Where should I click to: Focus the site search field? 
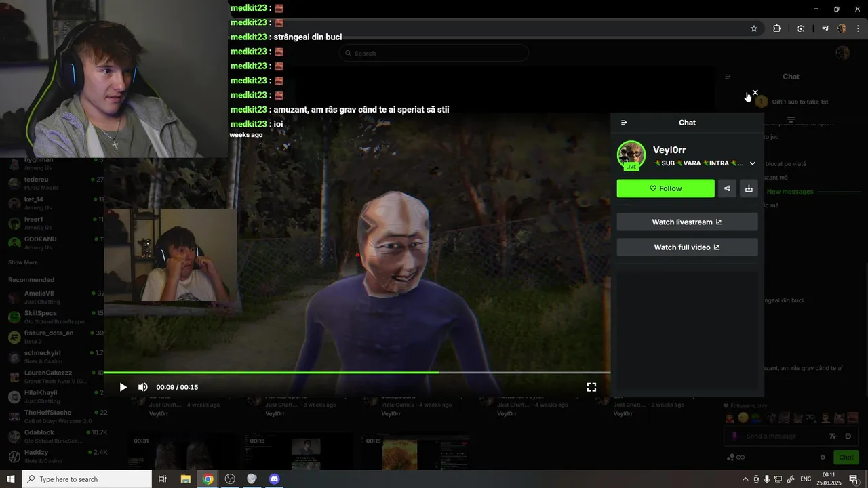coord(434,53)
